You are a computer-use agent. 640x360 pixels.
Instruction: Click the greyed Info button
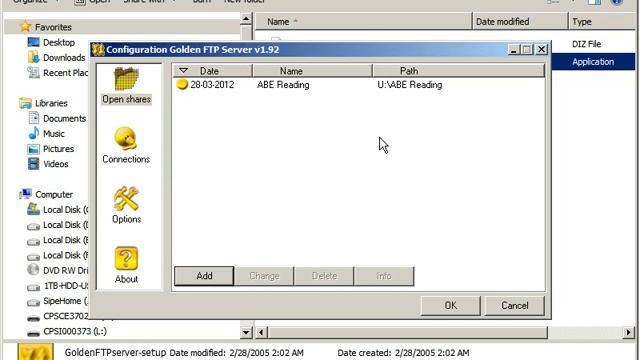384,276
